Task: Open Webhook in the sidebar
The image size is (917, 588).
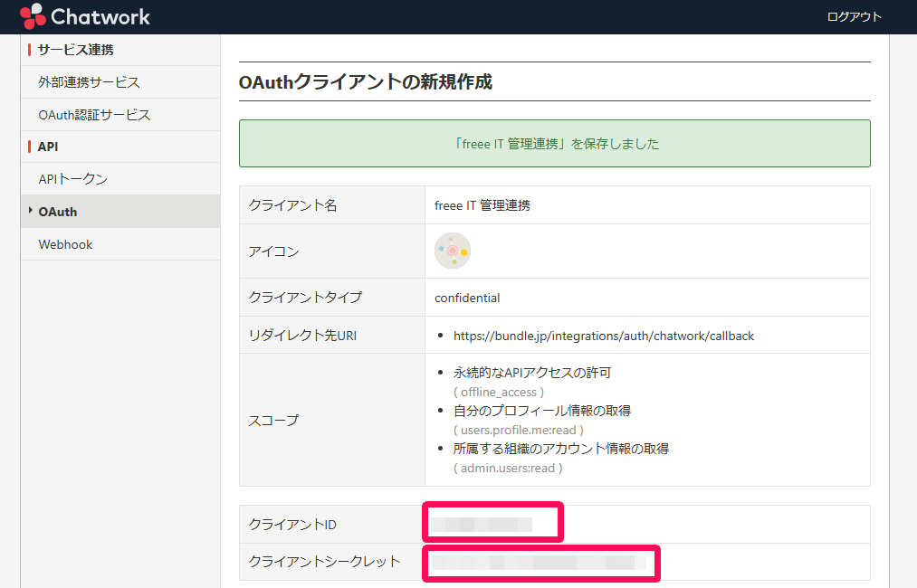Action: click(119, 244)
